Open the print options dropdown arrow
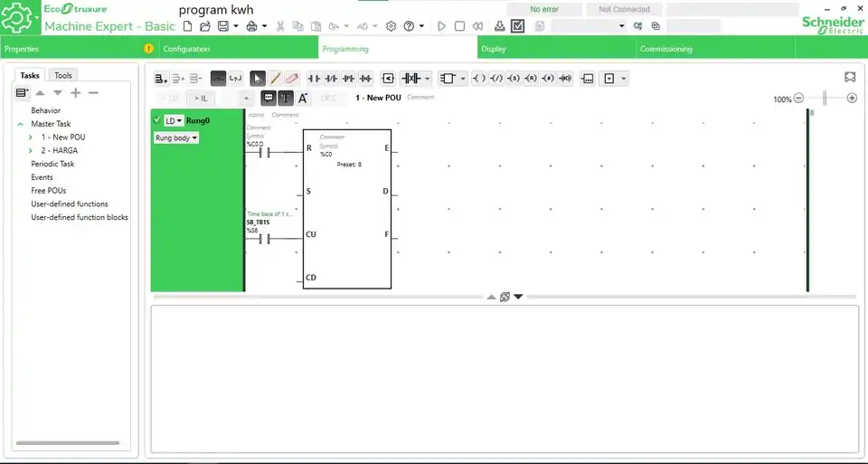 [x=265, y=26]
